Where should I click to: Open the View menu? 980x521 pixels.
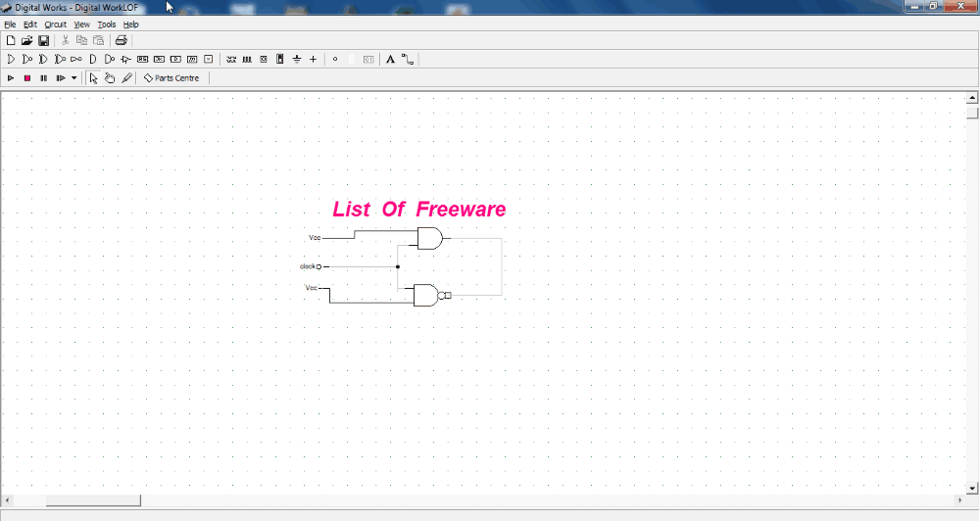point(82,24)
